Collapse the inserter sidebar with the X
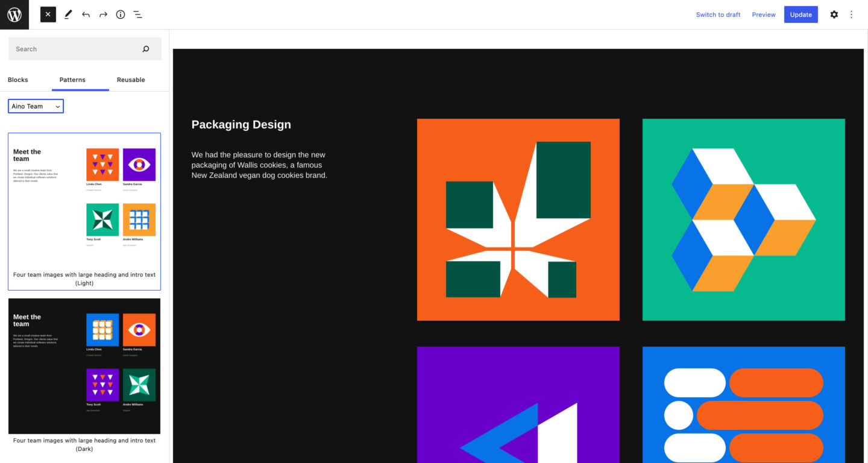This screenshot has height=463, width=868. pos(48,14)
